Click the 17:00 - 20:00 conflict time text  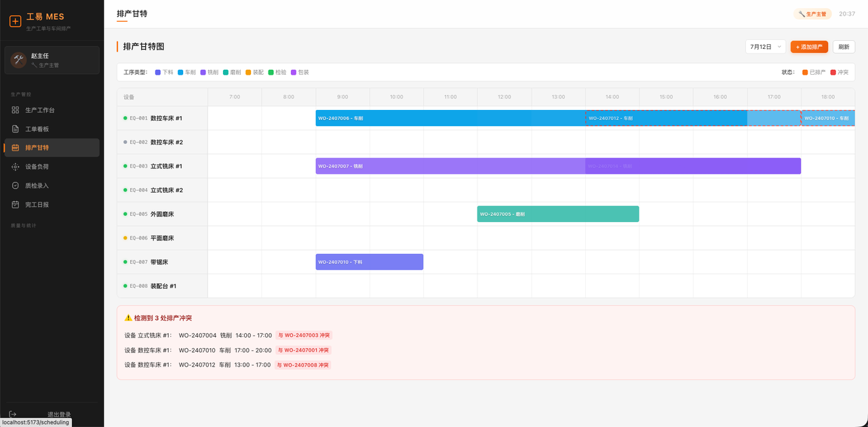click(254, 350)
